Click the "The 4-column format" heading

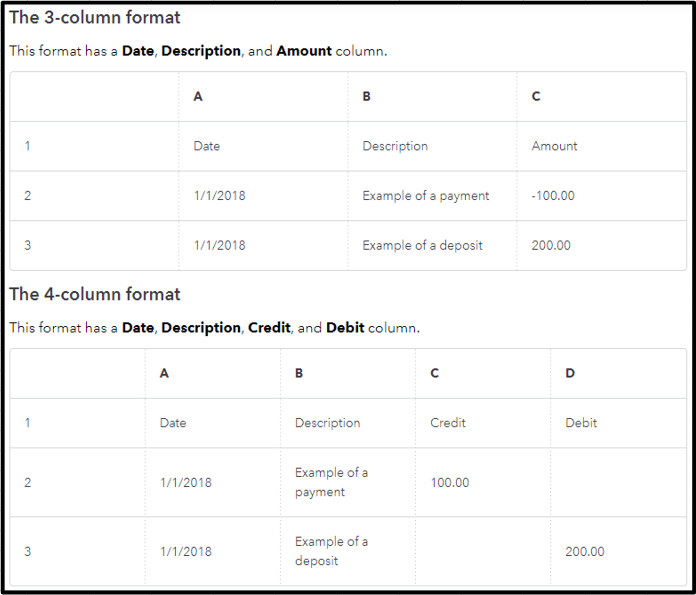(95, 294)
